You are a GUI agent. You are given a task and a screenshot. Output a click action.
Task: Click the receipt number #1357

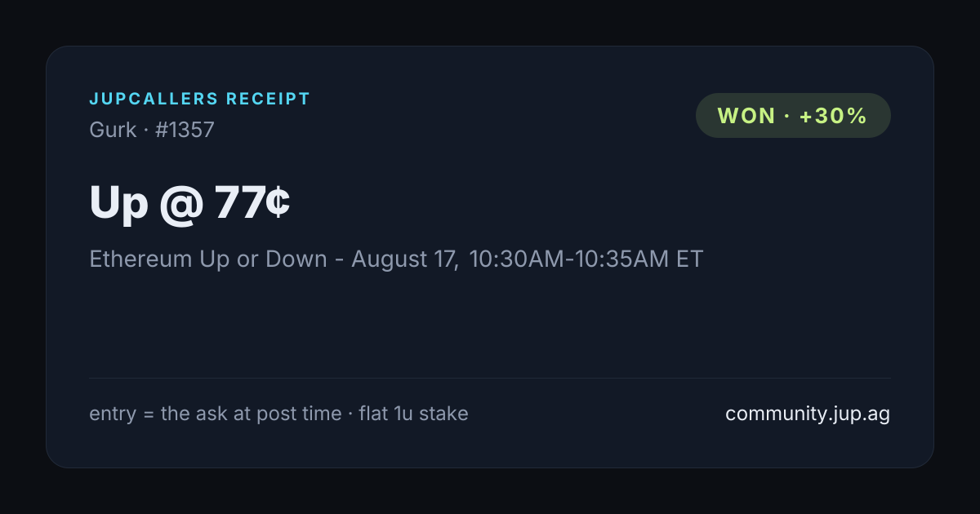click(x=185, y=130)
